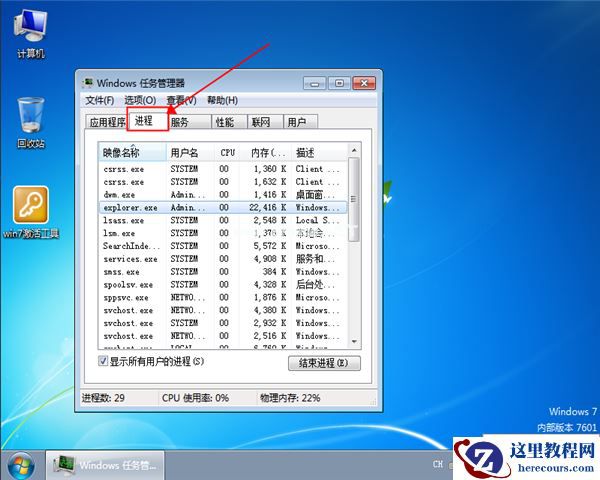Sort by 用户名 column header
This screenshot has height=480, width=600.
click(x=190, y=152)
